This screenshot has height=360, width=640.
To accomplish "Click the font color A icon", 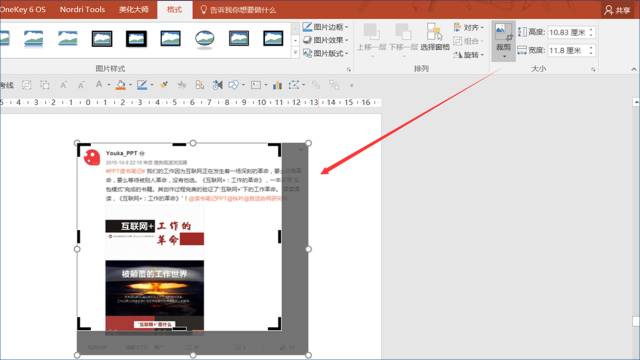I will [x=99, y=84].
